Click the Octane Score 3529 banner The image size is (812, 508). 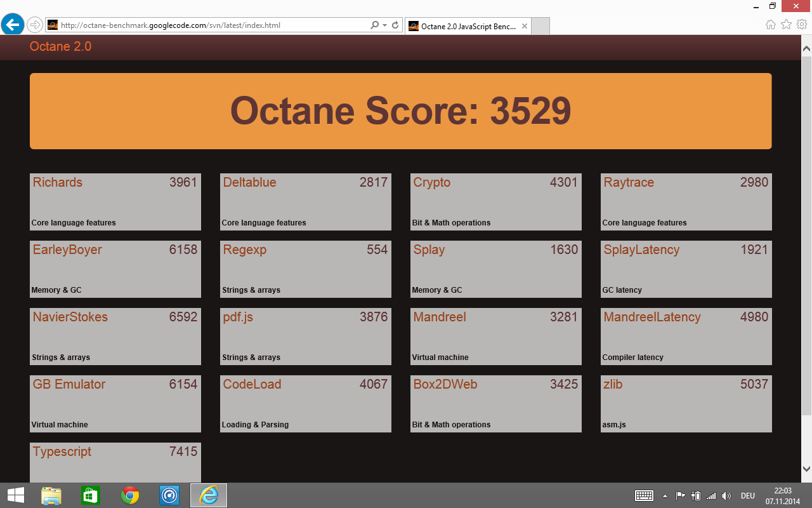[x=400, y=111]
